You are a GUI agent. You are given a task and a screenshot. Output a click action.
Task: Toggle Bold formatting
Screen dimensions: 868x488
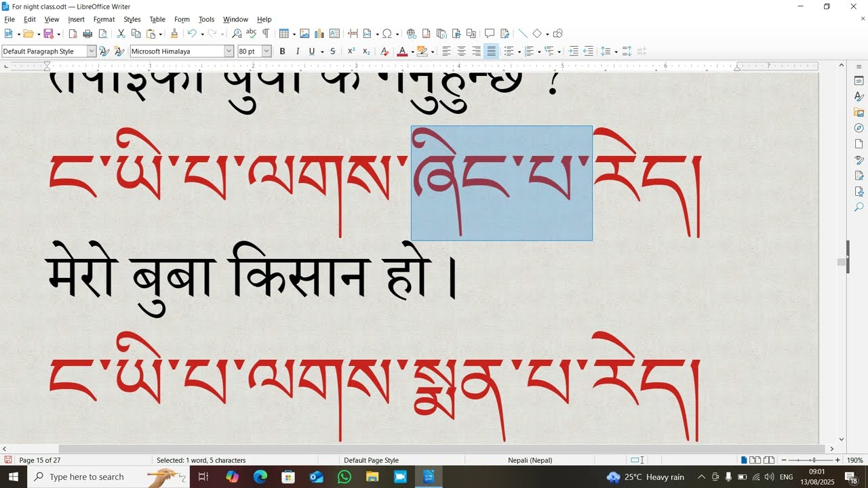point(282,52)
